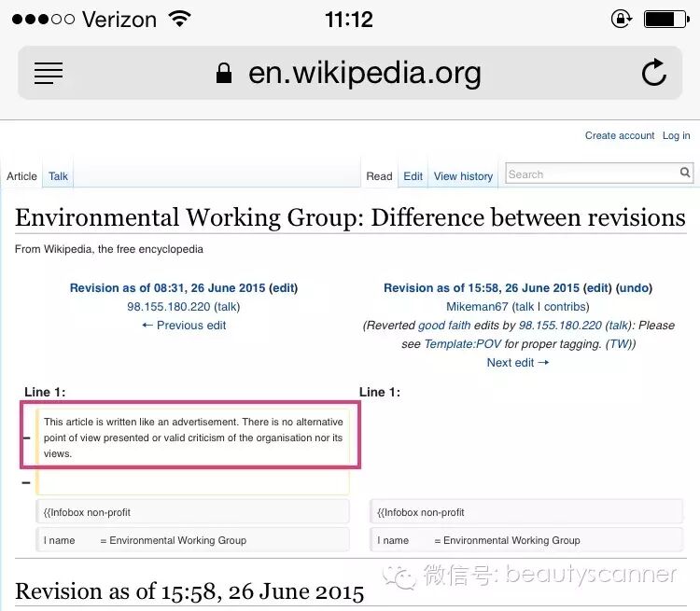Click the left Line 1: label
Image resolution: width=700 pixels, height=611 pixels.
(45, 392)
